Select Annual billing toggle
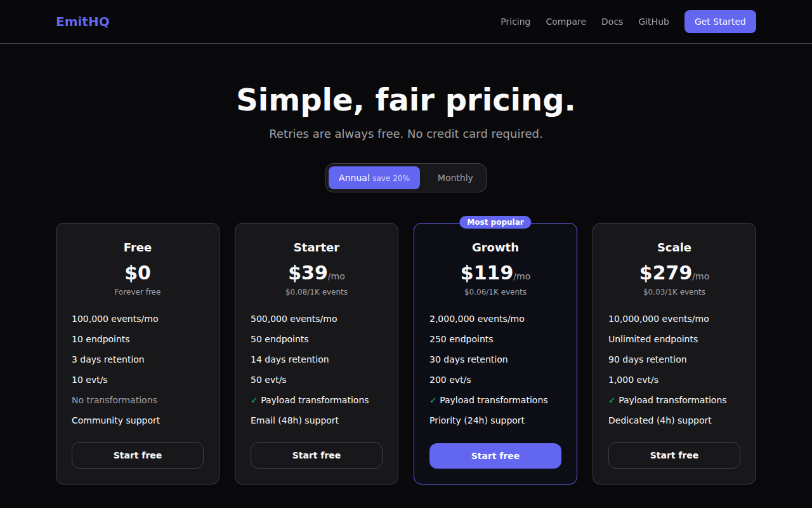Screen dimensions: 812x508 tap(374, 178)
